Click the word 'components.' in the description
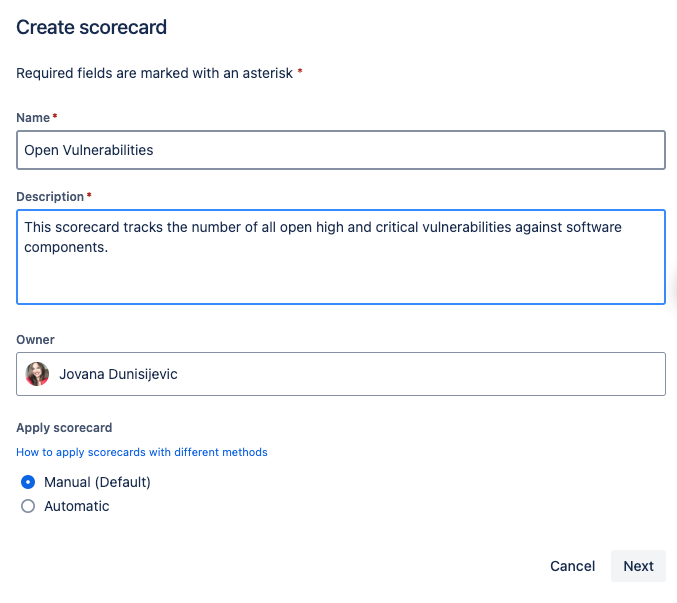 pos(66,247)
